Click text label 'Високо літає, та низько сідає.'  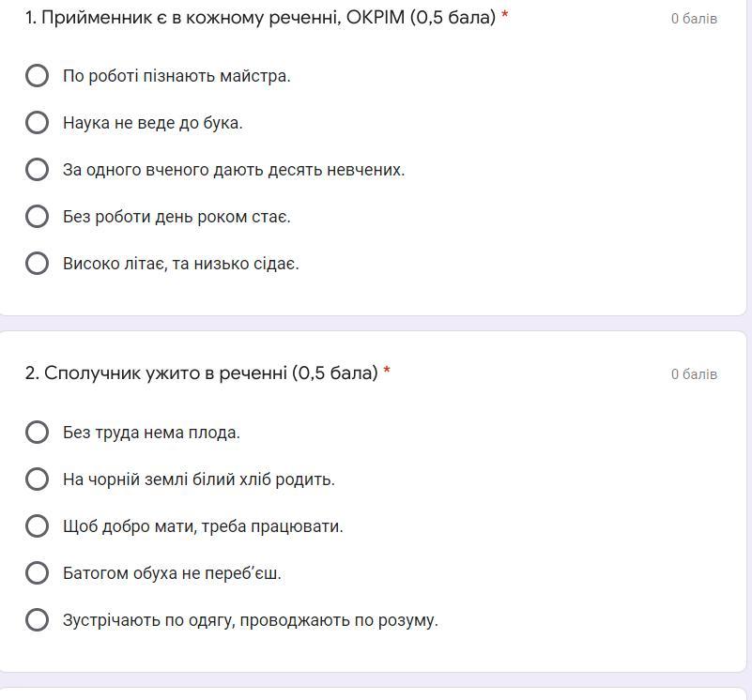[x=180, y=264]
